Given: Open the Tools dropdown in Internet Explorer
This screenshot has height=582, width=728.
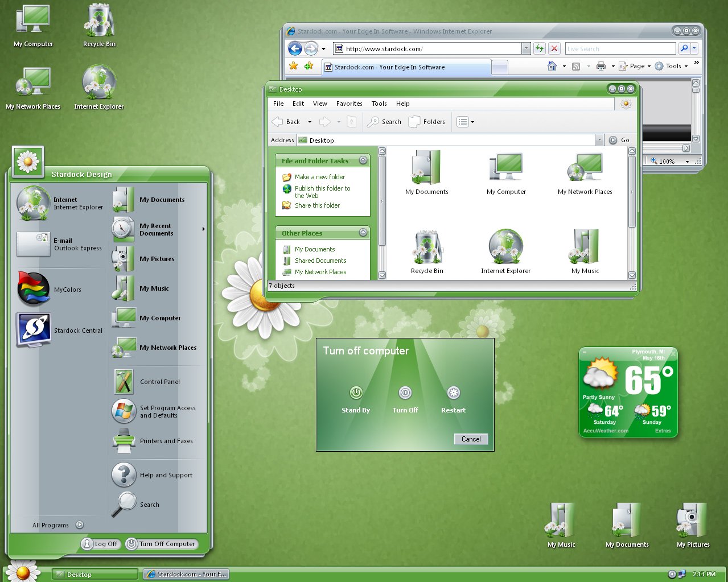Looking at the screenshot, I should [x=672, y=66].
